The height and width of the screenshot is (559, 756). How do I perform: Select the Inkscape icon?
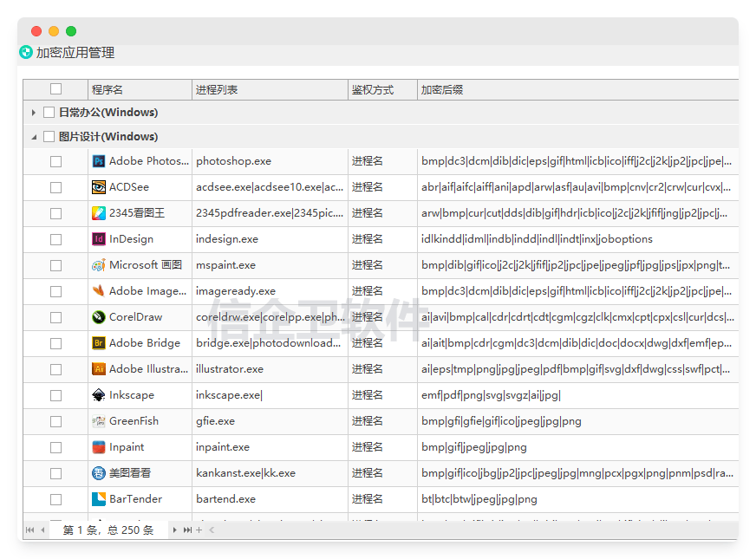pyautogui.click(x=98, y=395)
